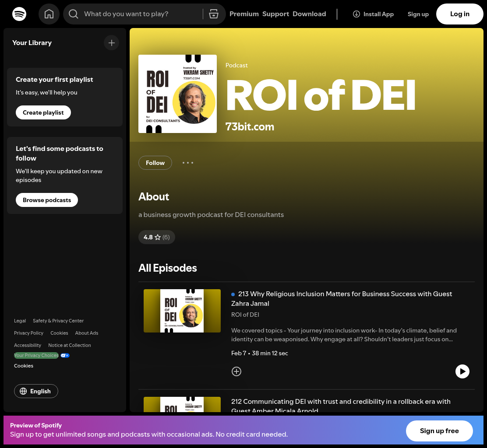
Task: Click the Spotify logo
Action: coord(19,14)
